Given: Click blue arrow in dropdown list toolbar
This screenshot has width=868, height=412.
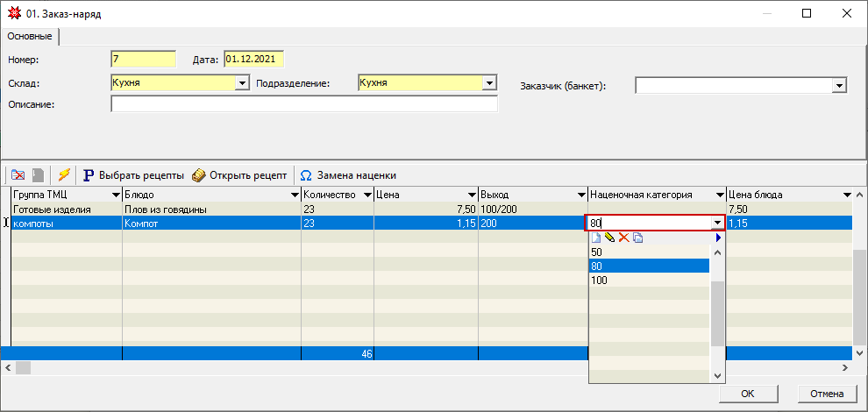Looking at the screenshot, I should coord(719,238).
